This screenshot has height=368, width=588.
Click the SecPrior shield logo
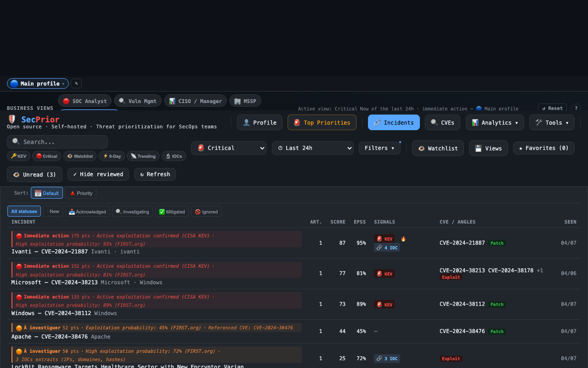click(11, 119)
